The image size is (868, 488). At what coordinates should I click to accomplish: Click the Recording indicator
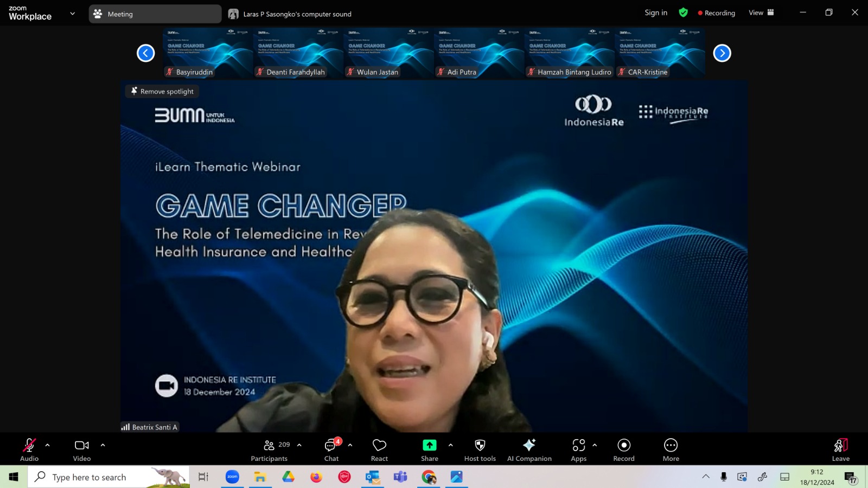[x=716, y=13]
